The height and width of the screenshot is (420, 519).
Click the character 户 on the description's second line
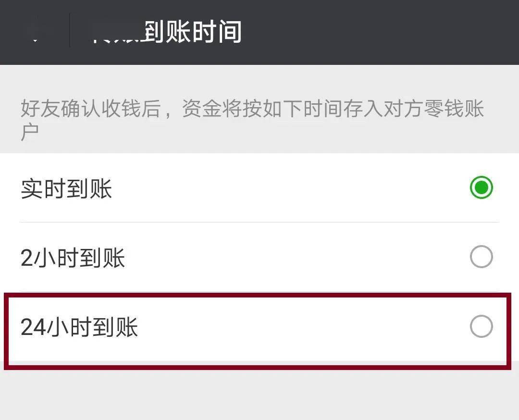29,132
